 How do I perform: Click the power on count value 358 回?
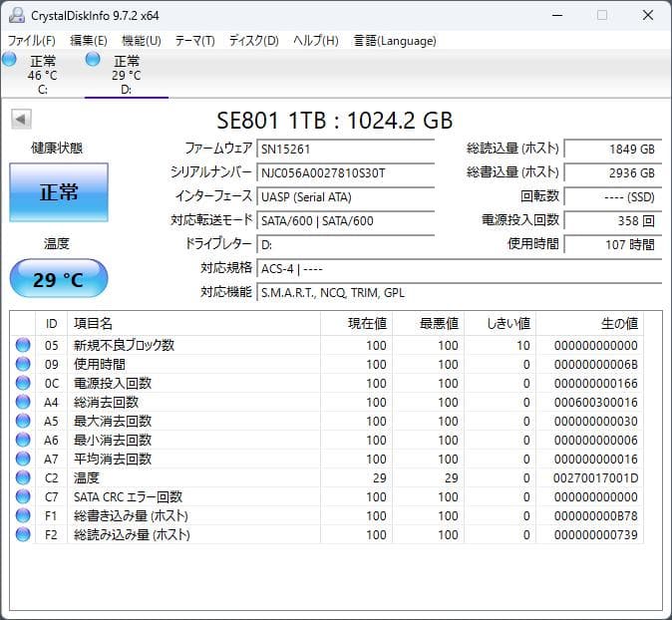point(613,220)
